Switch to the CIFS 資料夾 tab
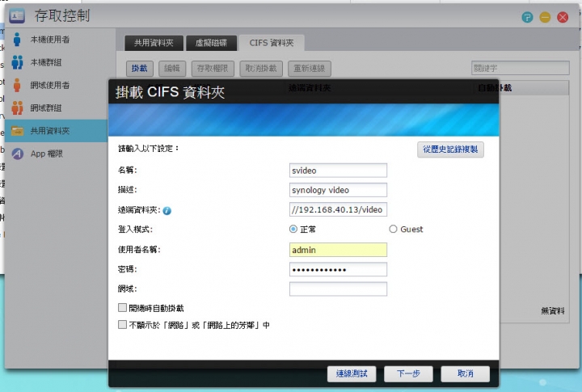 [x=272, y=43]
